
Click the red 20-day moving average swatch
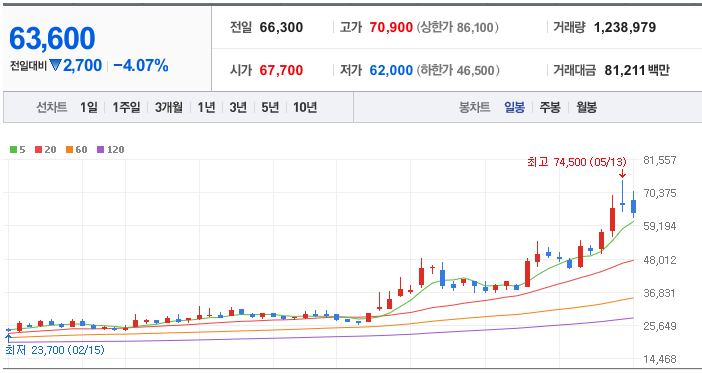(x=39, y=150)
